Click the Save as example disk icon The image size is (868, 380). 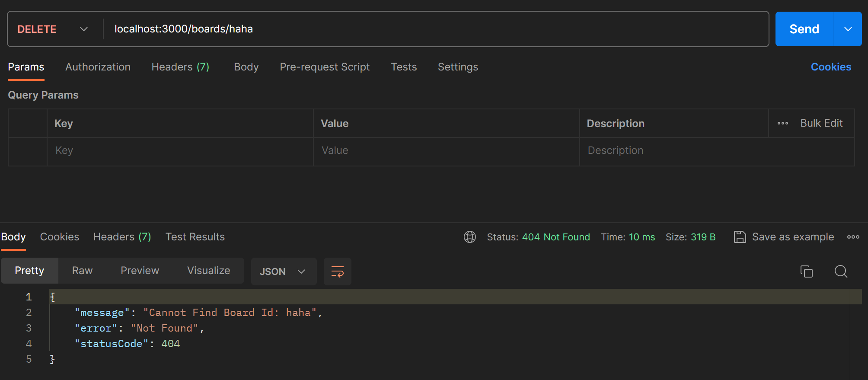(x=740, y=237)
